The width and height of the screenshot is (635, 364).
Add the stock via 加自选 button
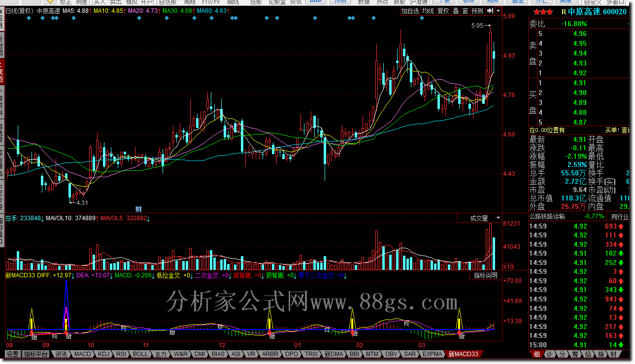410,11
